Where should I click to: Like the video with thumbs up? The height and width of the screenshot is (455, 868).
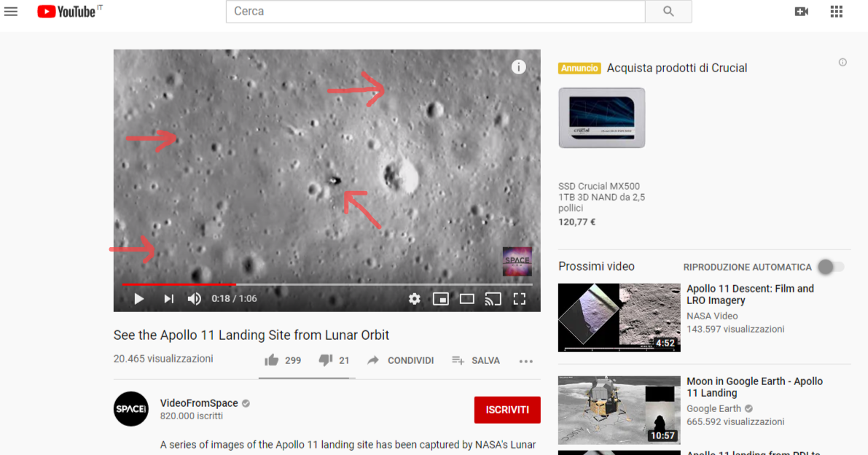(272, 360)
